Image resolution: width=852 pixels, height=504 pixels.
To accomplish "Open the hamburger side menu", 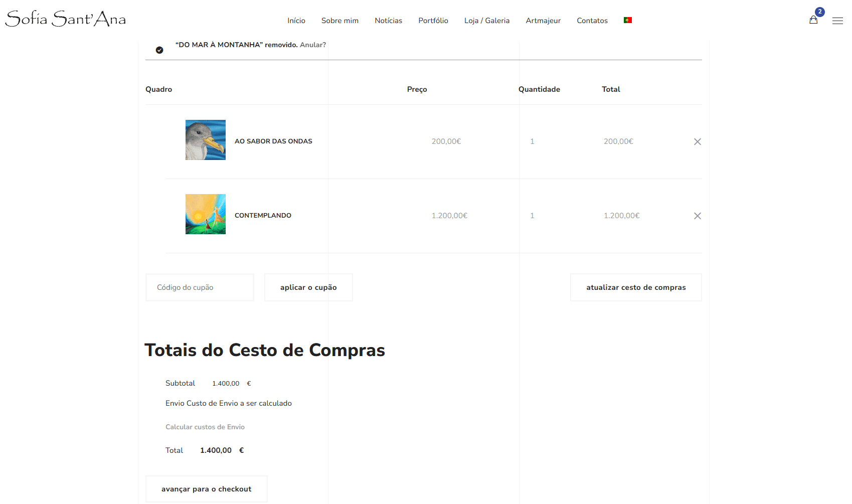I will tap(837, 21).
